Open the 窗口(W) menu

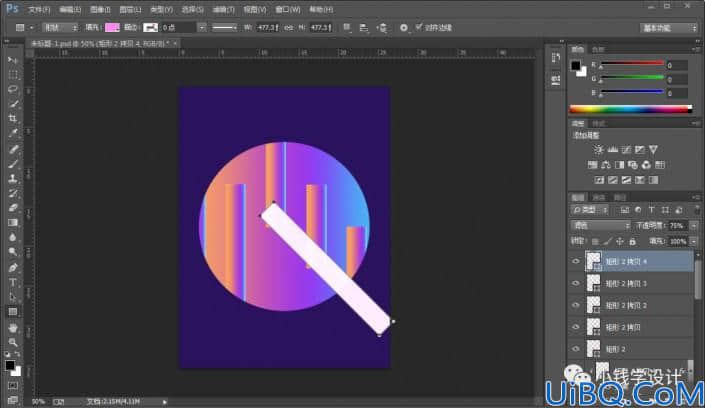point(288,9)
